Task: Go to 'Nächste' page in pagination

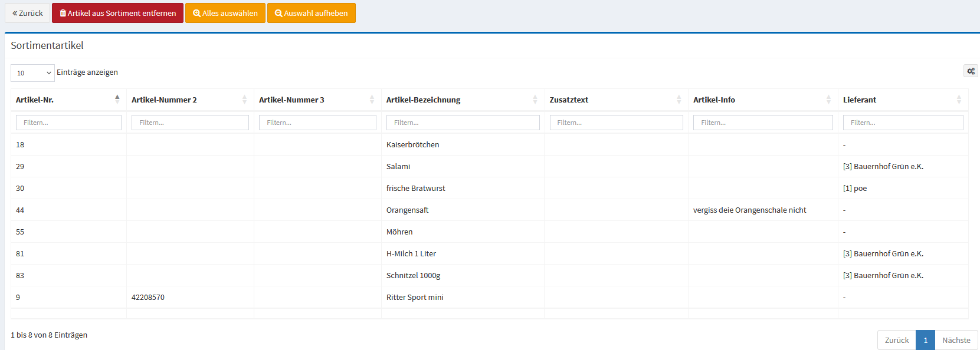Action: click(956, 340)
